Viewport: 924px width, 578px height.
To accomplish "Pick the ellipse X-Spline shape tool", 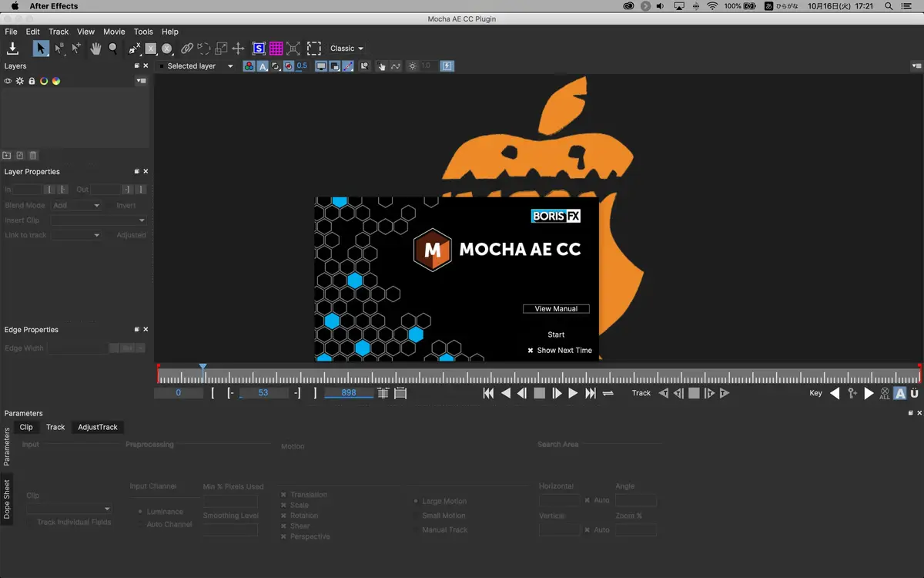I will pos(166,49).
